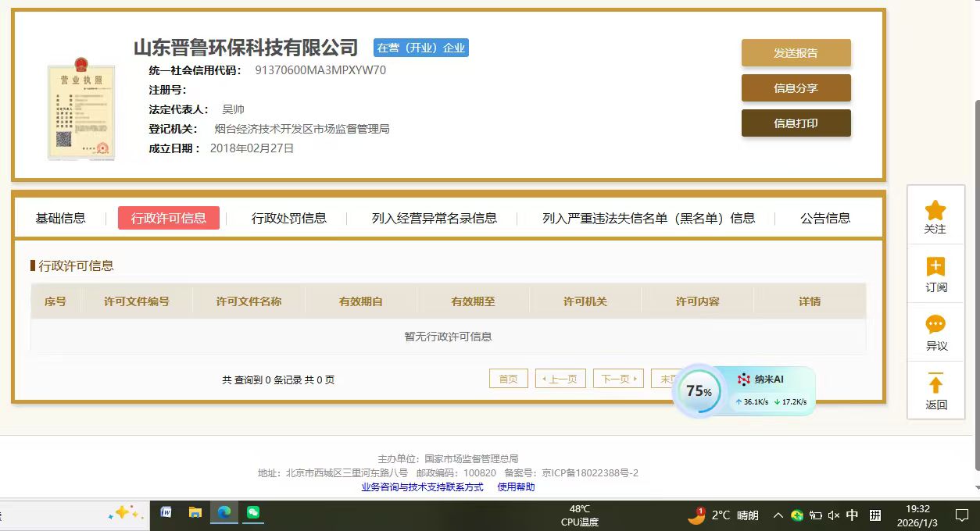
Task: Open the 业务咨询与技术支持联系方式 link
Action: coord(423,486)
